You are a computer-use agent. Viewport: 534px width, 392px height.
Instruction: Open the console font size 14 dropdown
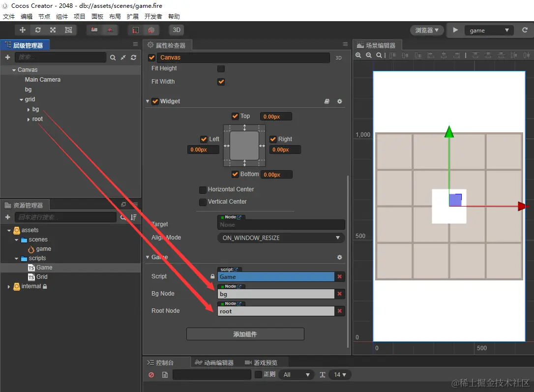click(x=340, y=375)
